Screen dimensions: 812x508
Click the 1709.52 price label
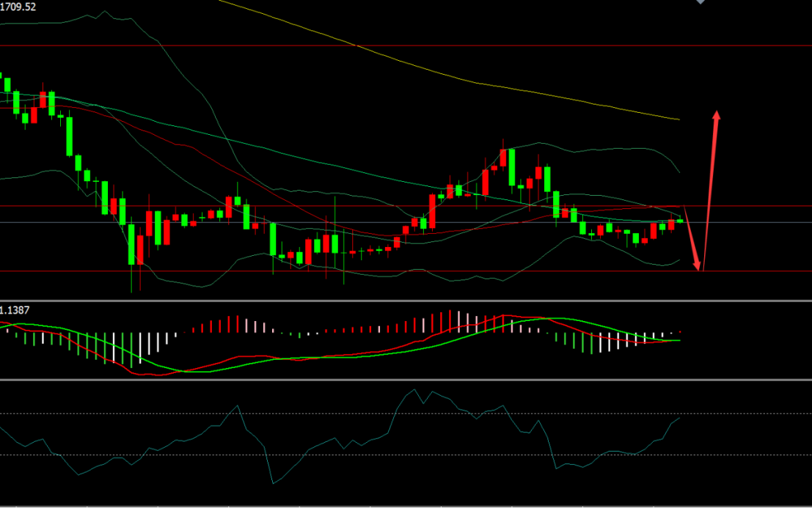[x=18, y=7]
